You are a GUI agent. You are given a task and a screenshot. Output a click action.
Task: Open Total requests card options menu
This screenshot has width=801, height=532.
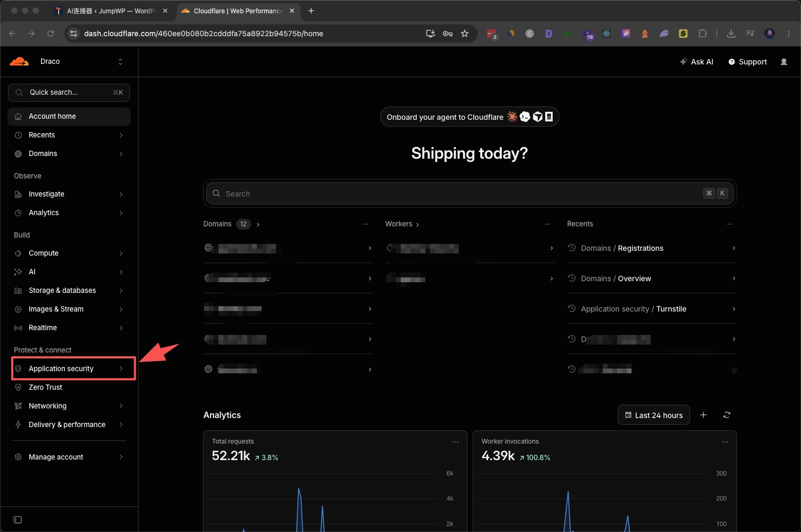(456, 442)
